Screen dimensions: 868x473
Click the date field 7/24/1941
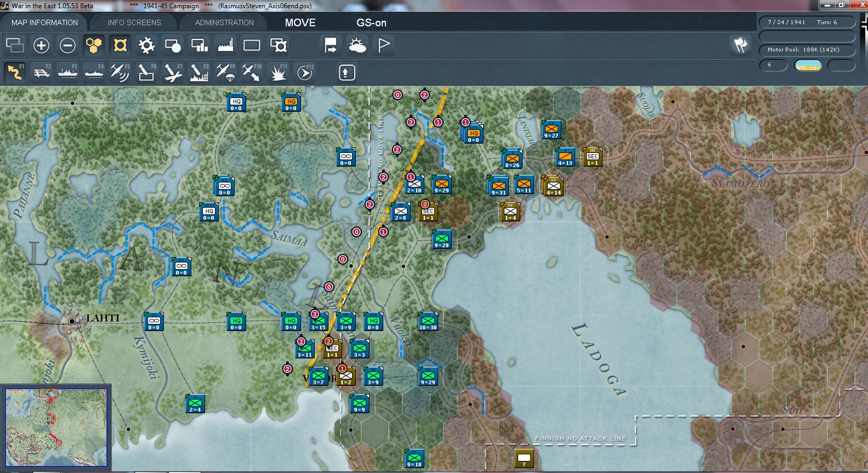click(786, 22)
